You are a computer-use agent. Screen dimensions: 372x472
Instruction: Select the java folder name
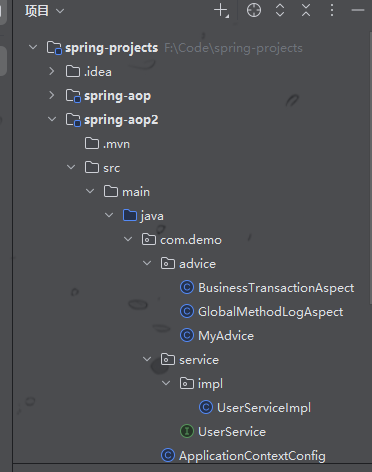point(152,216)
